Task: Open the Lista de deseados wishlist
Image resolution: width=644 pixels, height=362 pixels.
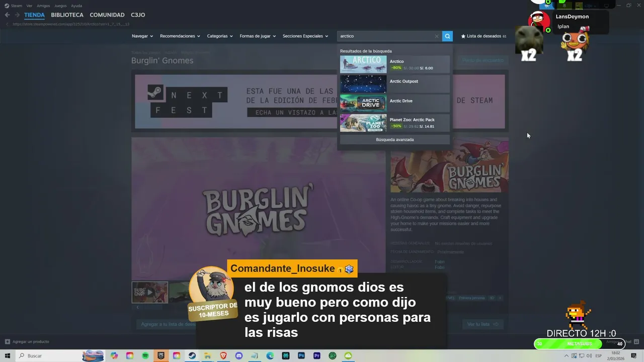Action: coord(484,36)
